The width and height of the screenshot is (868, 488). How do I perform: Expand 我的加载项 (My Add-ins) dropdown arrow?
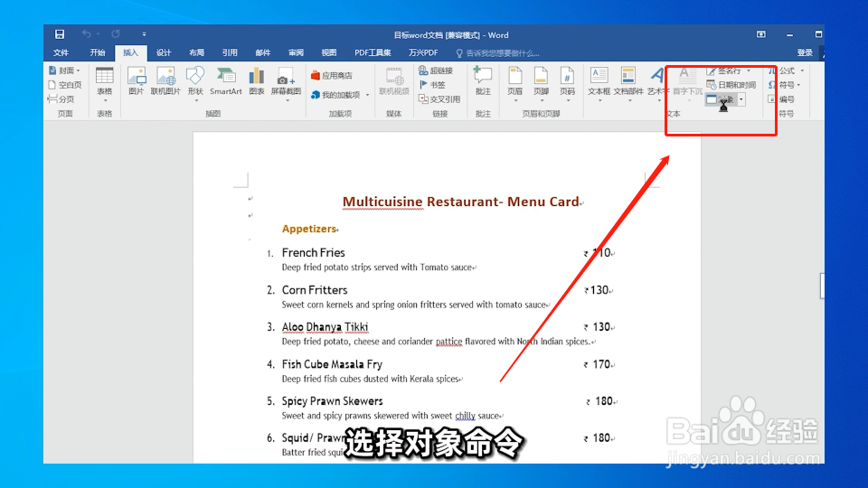368,95
